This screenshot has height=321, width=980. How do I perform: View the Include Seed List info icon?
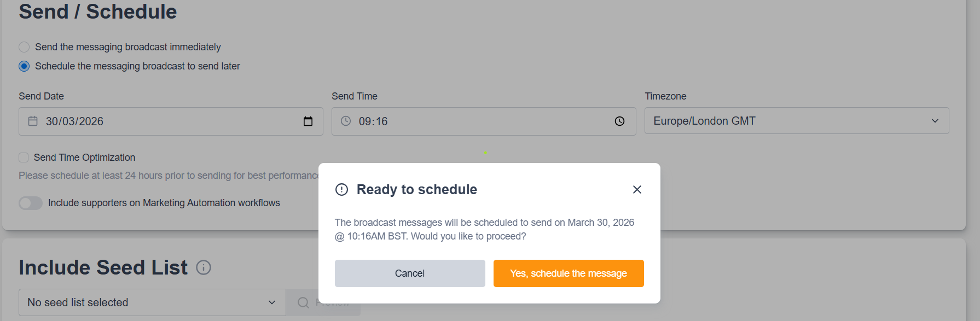[204, 268]
